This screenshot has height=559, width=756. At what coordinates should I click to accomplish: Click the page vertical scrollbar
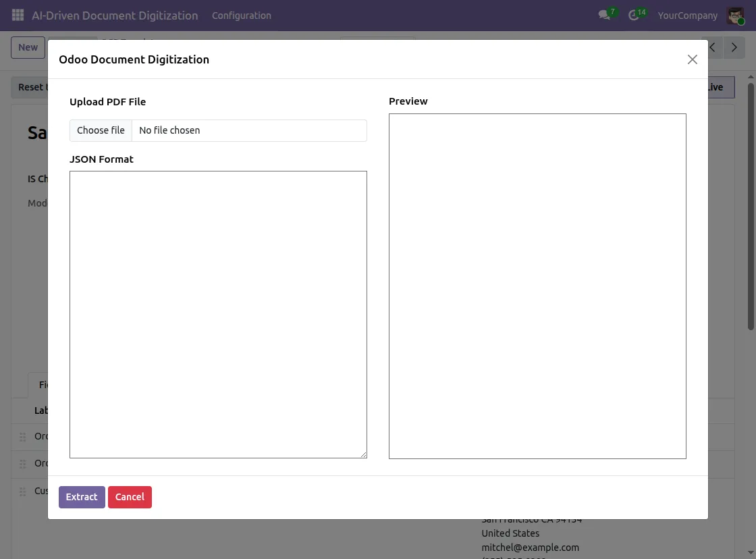751,207
